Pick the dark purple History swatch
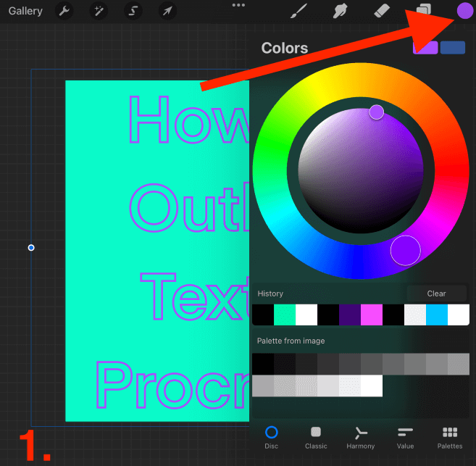Screen dimensions: 476x466 coord(350,315)
